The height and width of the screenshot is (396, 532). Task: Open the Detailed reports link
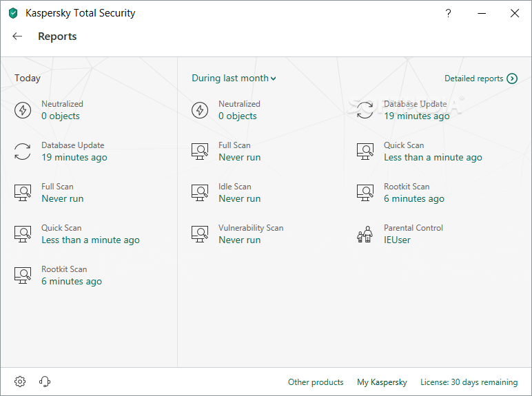(473, 79)
